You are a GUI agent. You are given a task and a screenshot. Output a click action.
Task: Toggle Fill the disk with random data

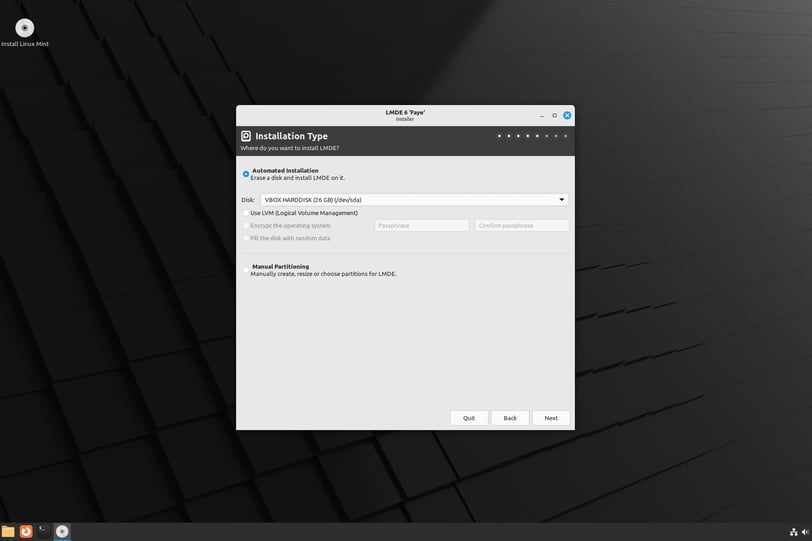pos(246,238)
